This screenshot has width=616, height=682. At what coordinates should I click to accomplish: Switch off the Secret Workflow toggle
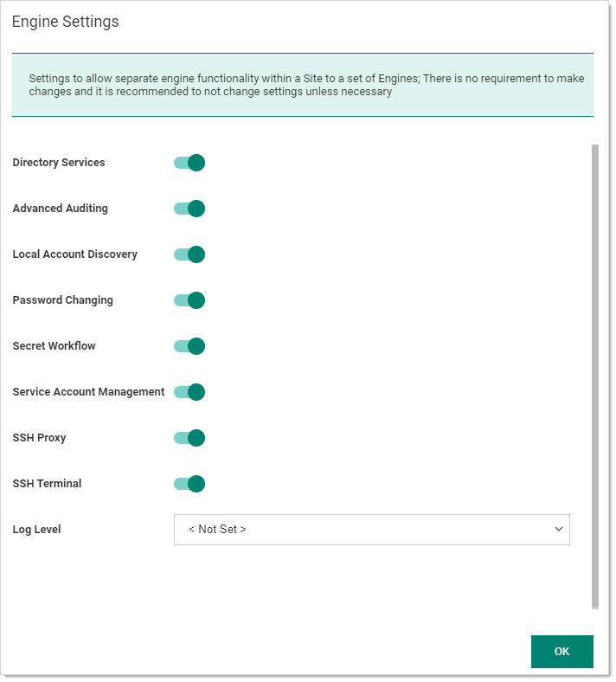[x=189, y=346]
